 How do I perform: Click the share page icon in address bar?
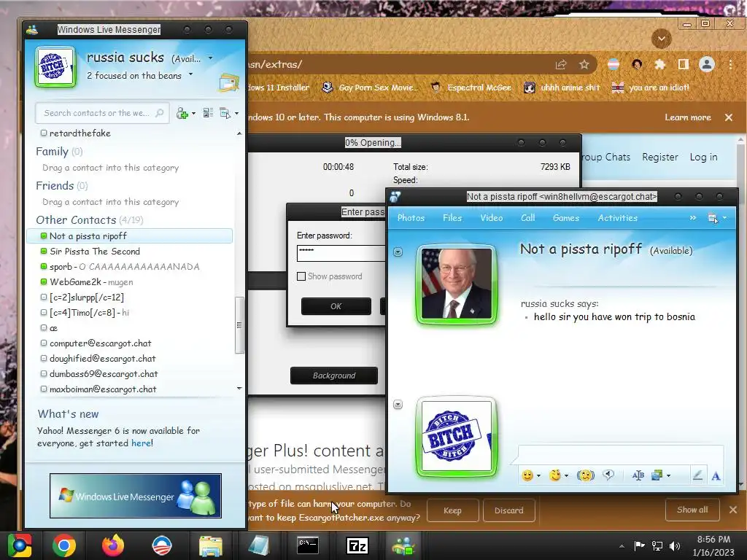click(x=561, y=65)
